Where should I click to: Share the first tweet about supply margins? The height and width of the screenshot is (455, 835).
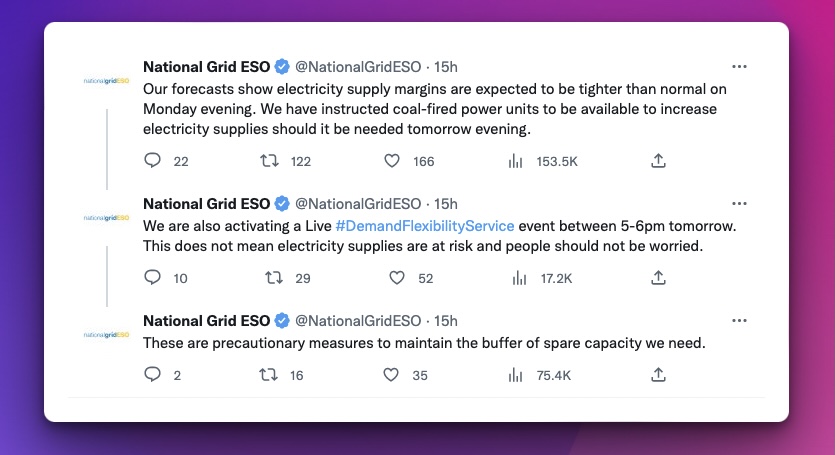[658, 160]
